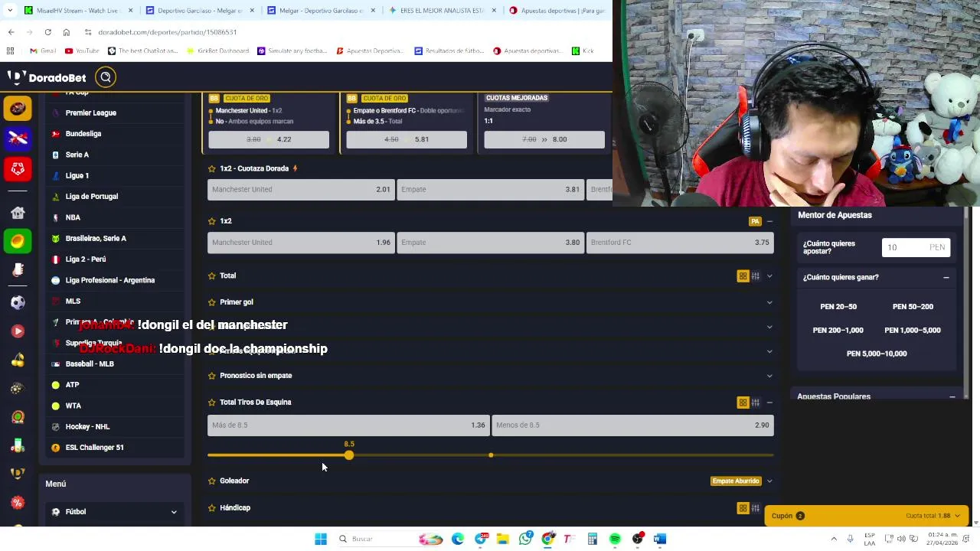
Task: Expand the Cupón bet slip
Action: (x=867, y=516)
